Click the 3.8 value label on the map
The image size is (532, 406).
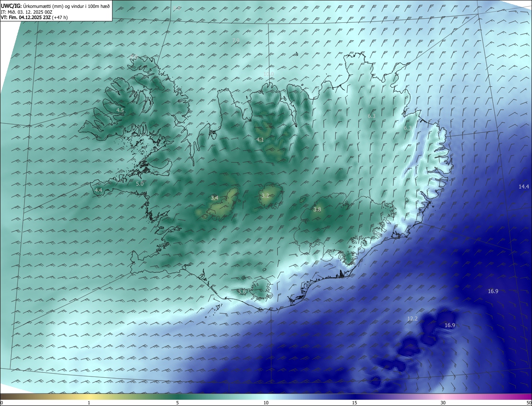(x=317, y=210)
